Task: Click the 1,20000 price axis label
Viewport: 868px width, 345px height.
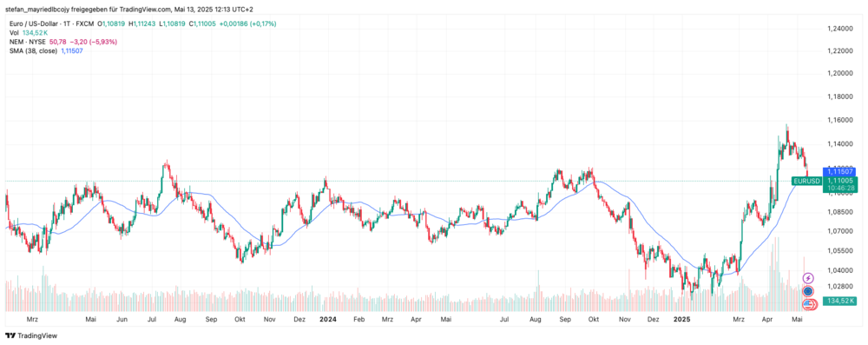Action: point(839,74)
